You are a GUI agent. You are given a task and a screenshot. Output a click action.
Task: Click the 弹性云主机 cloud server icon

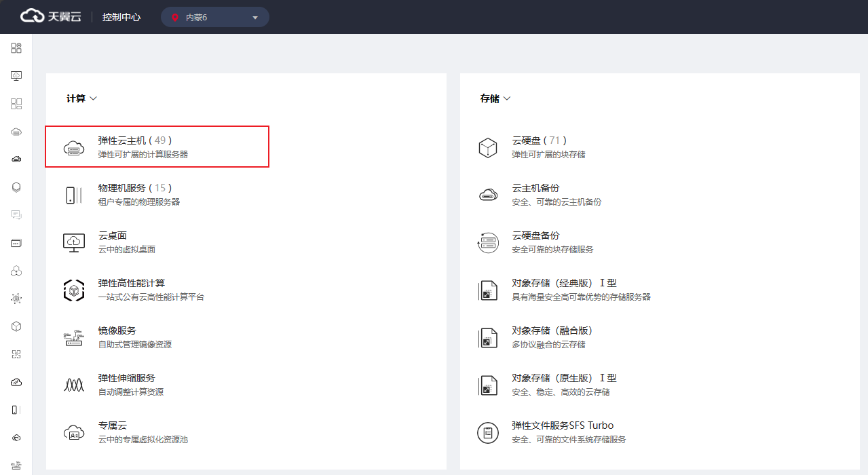pyautogui.click(x=73, y=147)
